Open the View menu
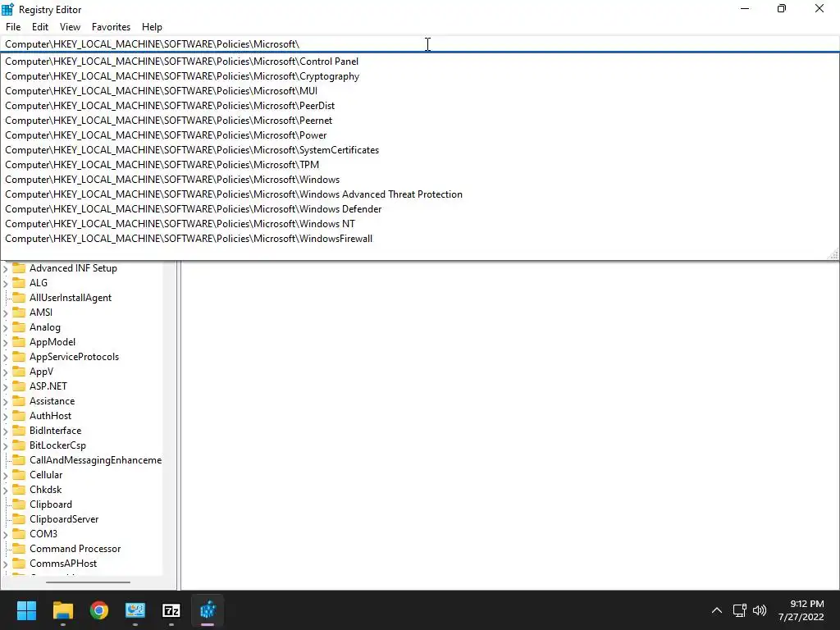 tap(71, 27)
